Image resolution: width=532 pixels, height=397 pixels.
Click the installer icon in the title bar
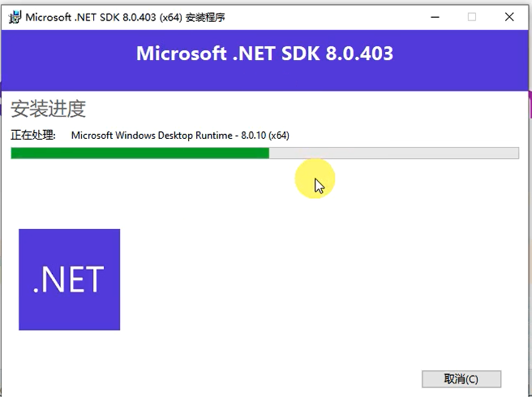15,17
